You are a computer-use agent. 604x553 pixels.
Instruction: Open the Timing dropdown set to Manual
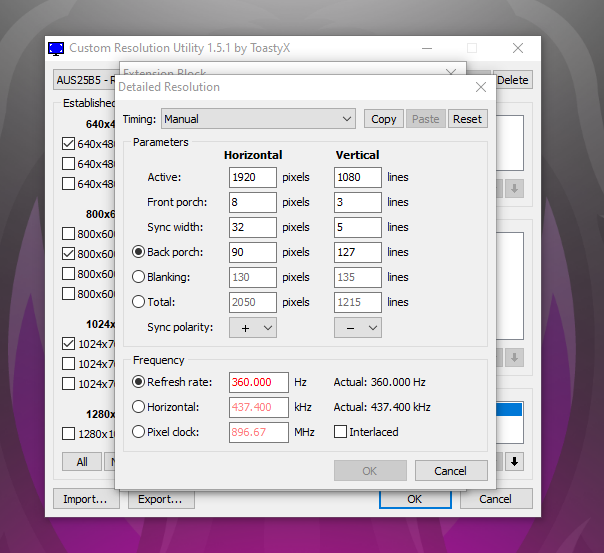click(x=258, y=119)
